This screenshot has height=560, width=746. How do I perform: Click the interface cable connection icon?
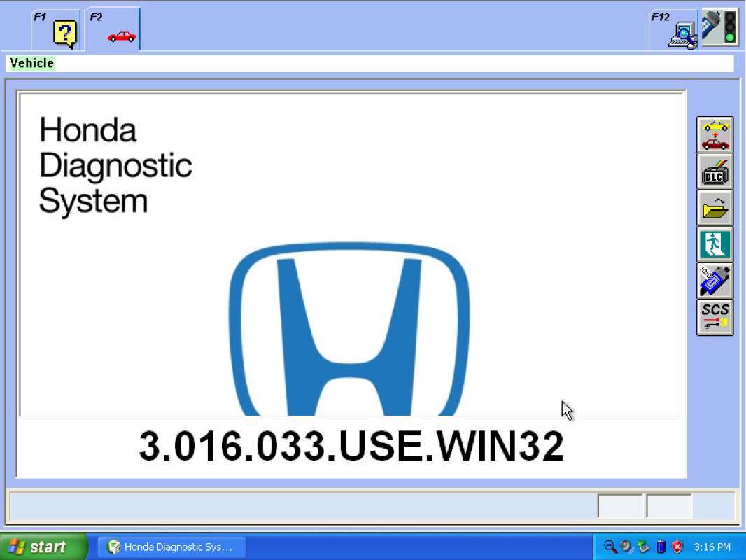click(715, 281)
